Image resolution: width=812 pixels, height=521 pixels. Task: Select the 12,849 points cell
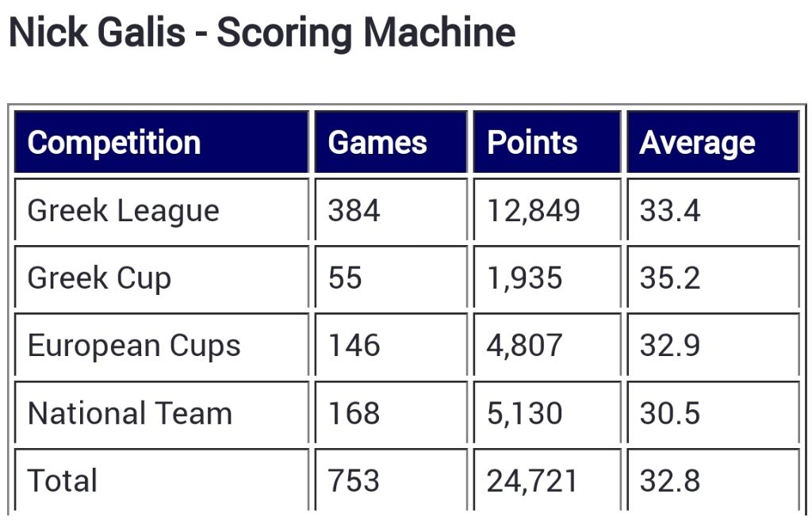533,211
